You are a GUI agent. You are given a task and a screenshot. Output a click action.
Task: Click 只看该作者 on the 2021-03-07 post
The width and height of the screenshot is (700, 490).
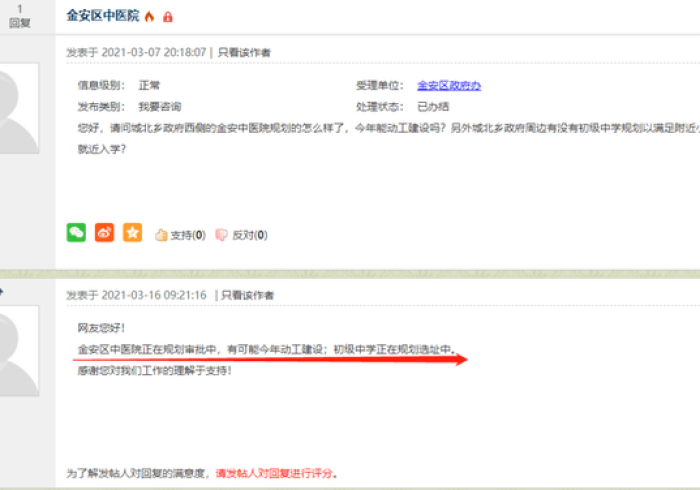[x=244, y=53]
